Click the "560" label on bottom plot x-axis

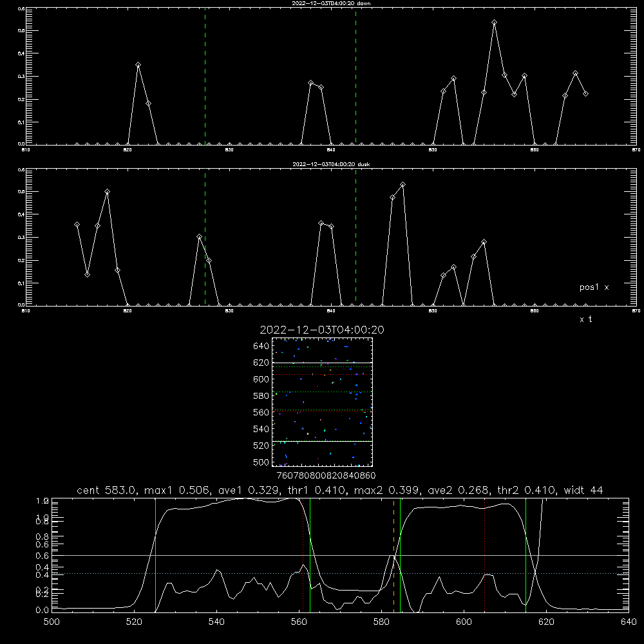point(299,622)
